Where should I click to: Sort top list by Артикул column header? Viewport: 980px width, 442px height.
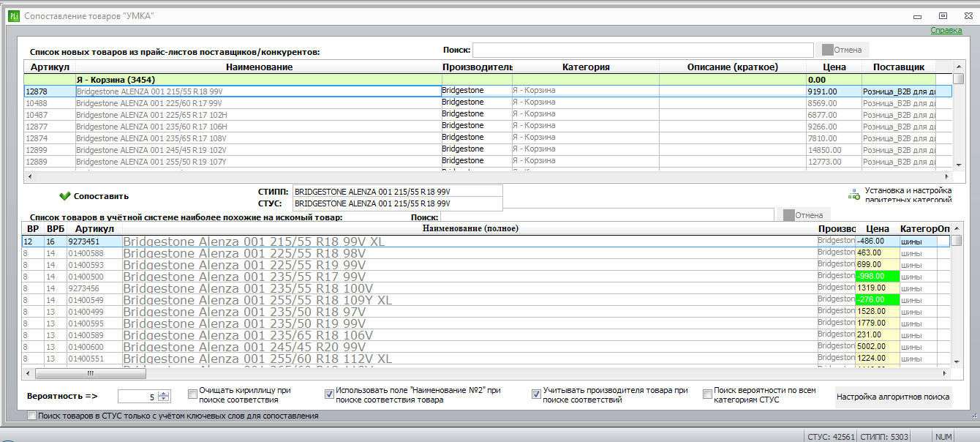50,67
